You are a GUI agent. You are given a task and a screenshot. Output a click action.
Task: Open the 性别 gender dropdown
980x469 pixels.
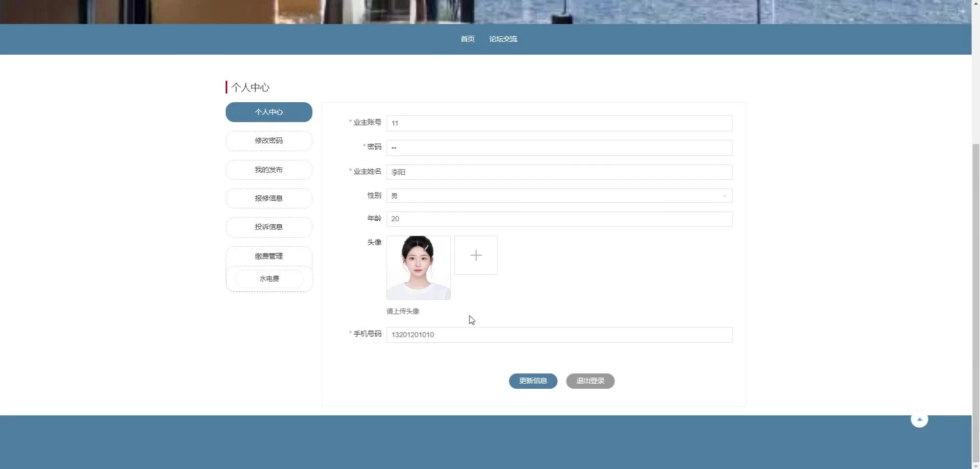pyautogui.click(x=559, y=196)
